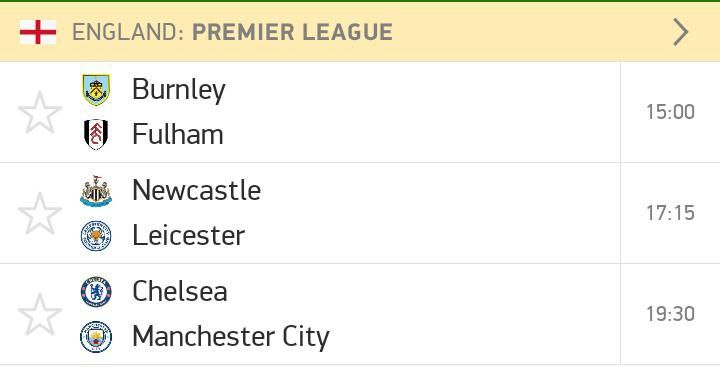Toggle favorite star for Chelsea match
This screenshot has height=367, width=720.
pyautogui.click(x=40, y=314)
